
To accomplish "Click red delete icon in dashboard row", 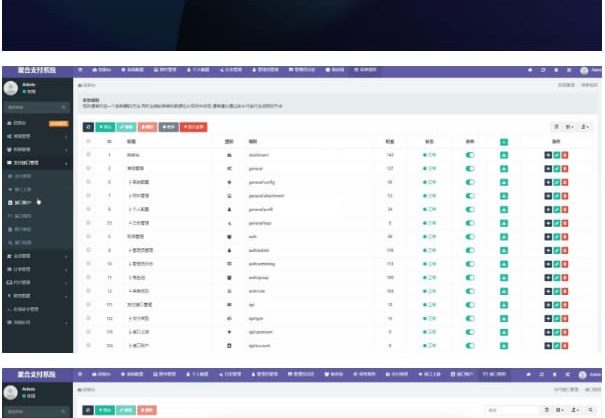I will tap(565, 155).
